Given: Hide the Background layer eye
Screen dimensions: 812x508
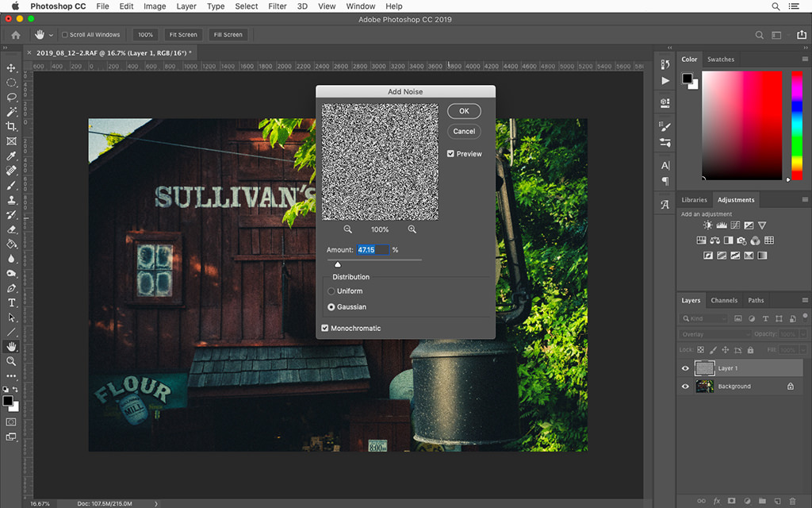Looking at the screenshot, I should pos(685,387).
